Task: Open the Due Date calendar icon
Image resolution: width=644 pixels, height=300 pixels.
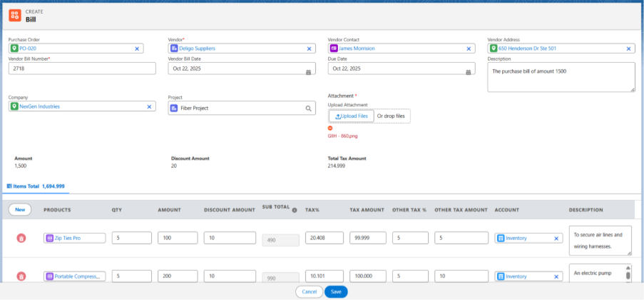Action: (468, 72)
